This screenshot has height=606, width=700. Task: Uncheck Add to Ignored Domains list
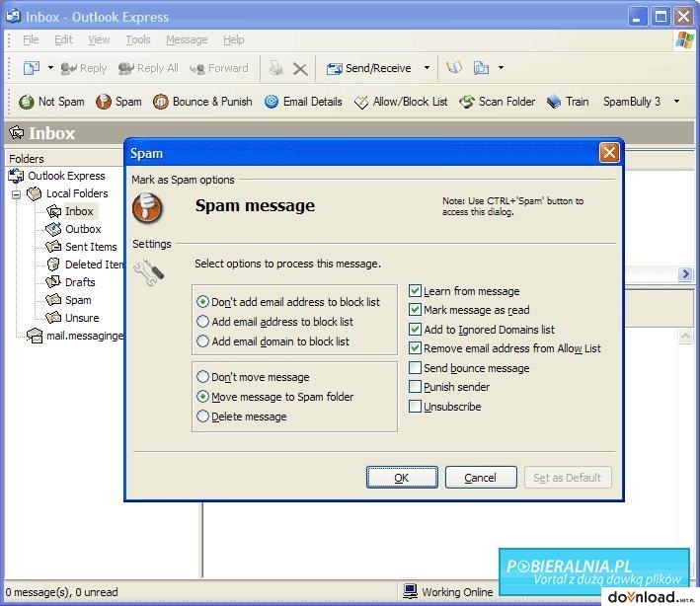(415, 330)
